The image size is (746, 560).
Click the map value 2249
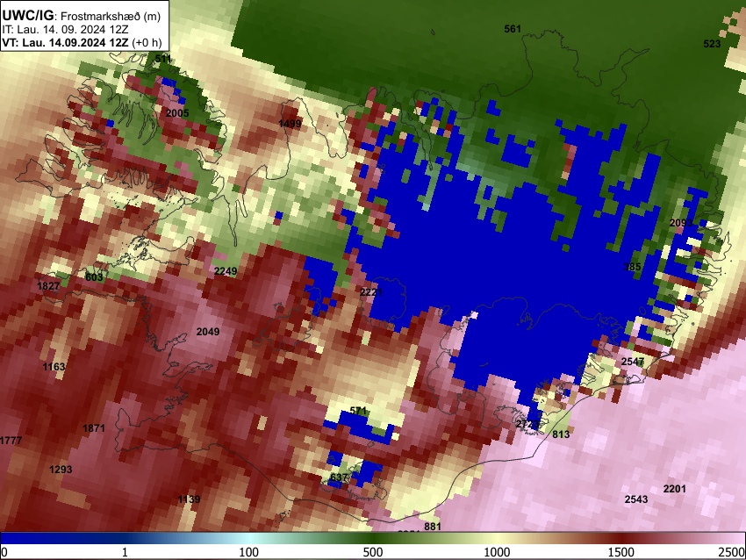click(x=226, y=271)
